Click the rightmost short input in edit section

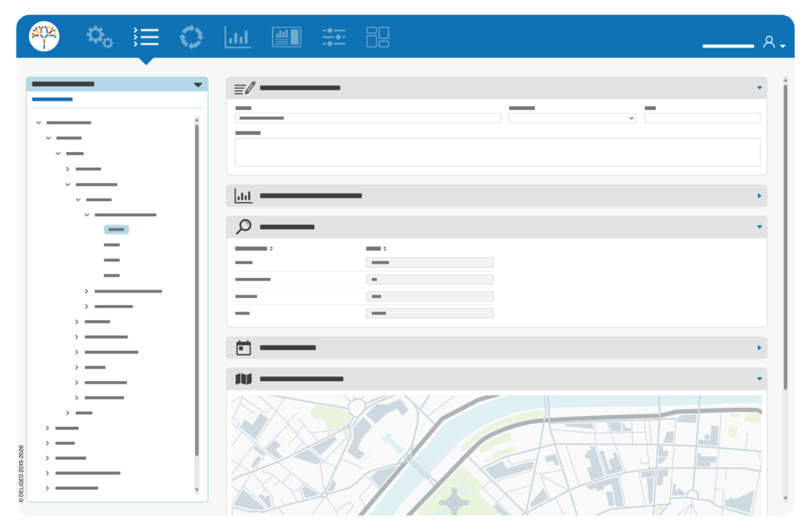pos(703,118)
